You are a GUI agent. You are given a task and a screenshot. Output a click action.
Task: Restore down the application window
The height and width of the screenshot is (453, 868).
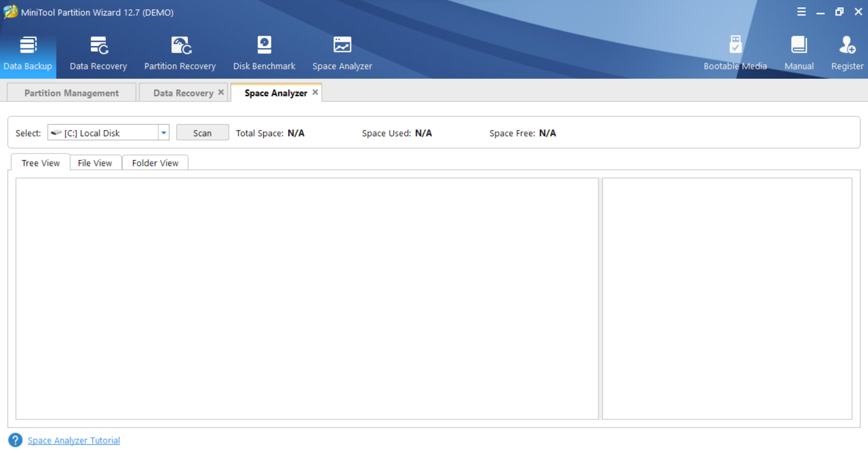[x=839, y=12]
